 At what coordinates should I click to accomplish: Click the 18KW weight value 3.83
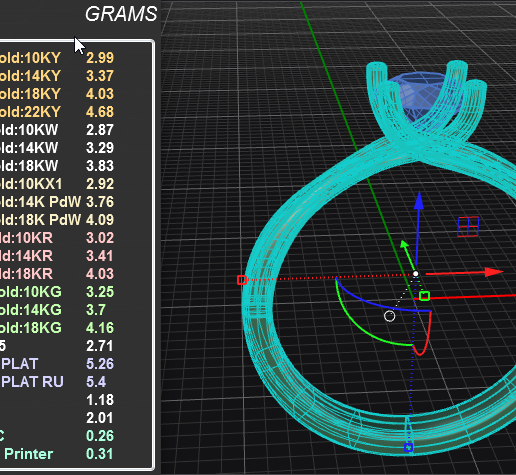point(100,166)
